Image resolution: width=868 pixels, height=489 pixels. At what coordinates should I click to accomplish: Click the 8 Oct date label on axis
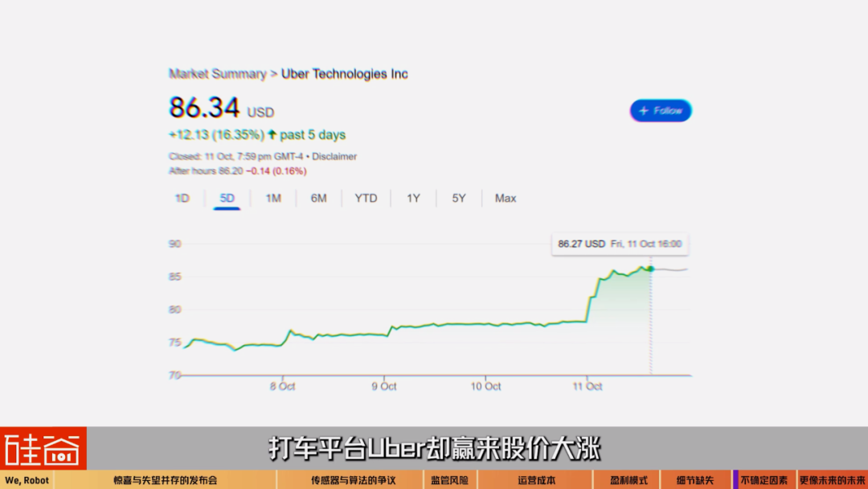pyautogui.click(x=282, y=387)
